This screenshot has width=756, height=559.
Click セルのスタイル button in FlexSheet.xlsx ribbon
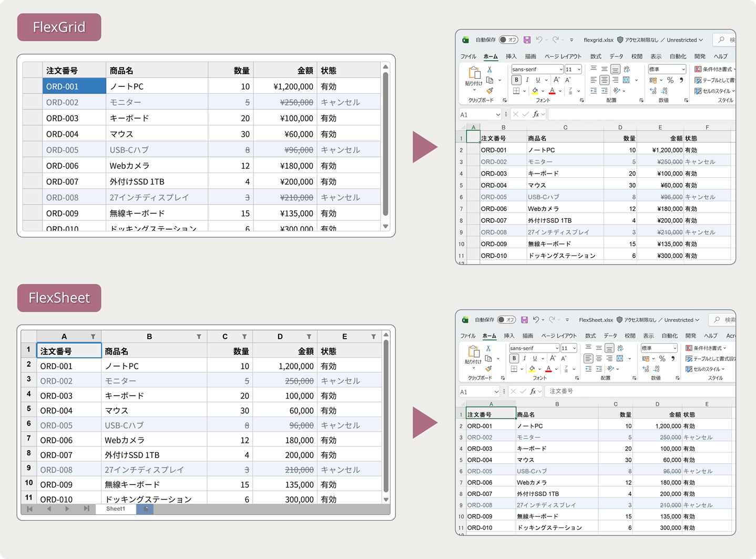706,369
